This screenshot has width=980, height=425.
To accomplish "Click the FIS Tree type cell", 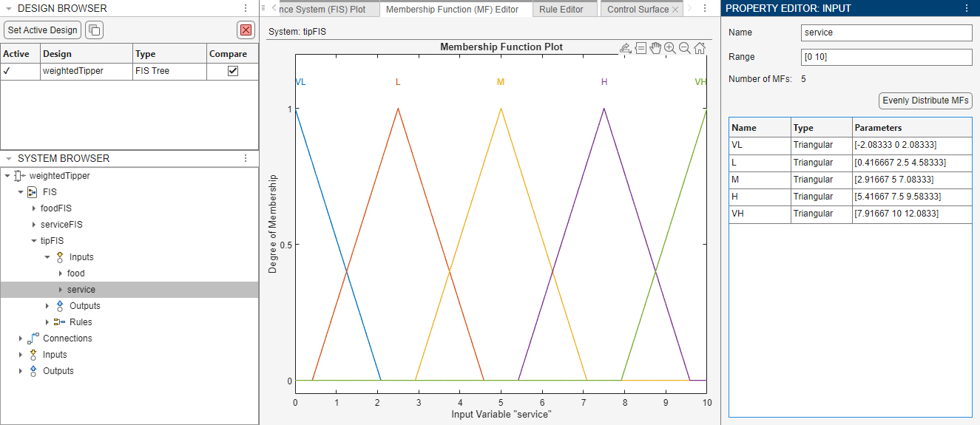I will (x=170, y=71).
